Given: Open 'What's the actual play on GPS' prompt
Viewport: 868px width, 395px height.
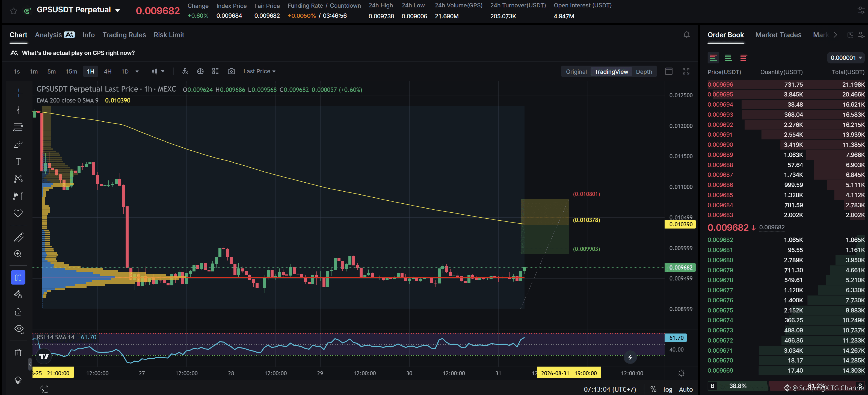Looking at the screenshot, I should coord(78,53).
